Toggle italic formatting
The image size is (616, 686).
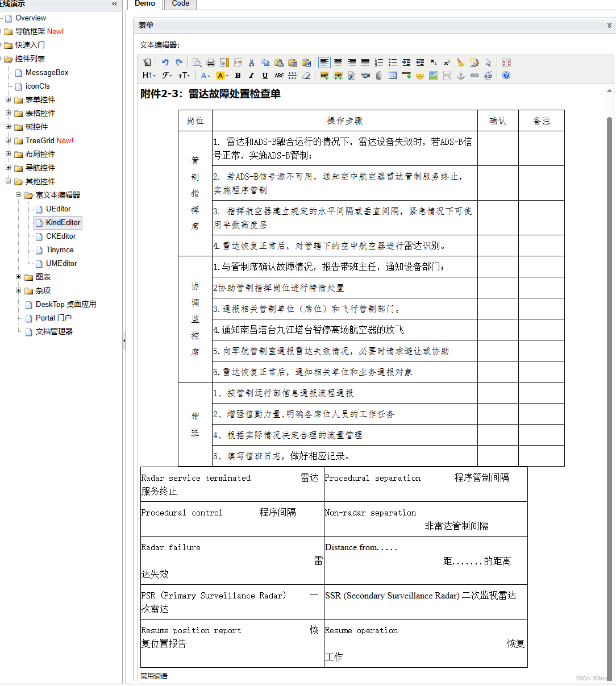point(251,76)
